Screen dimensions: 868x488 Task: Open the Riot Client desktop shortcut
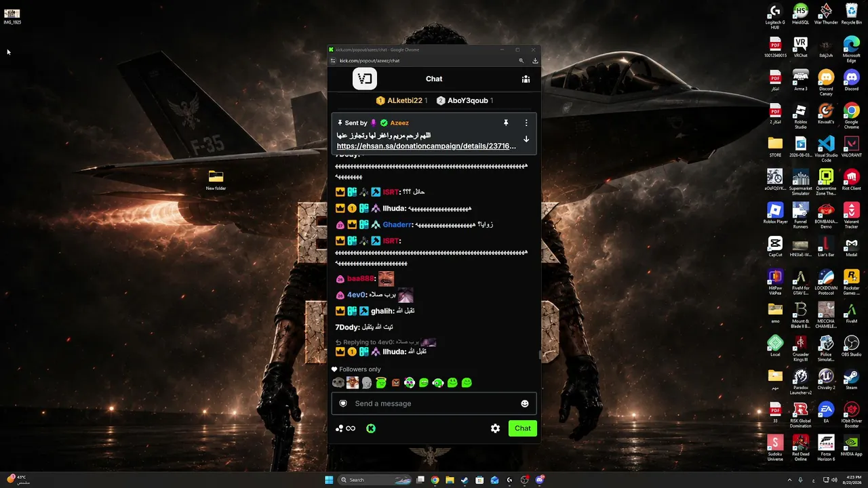(852, 180)
